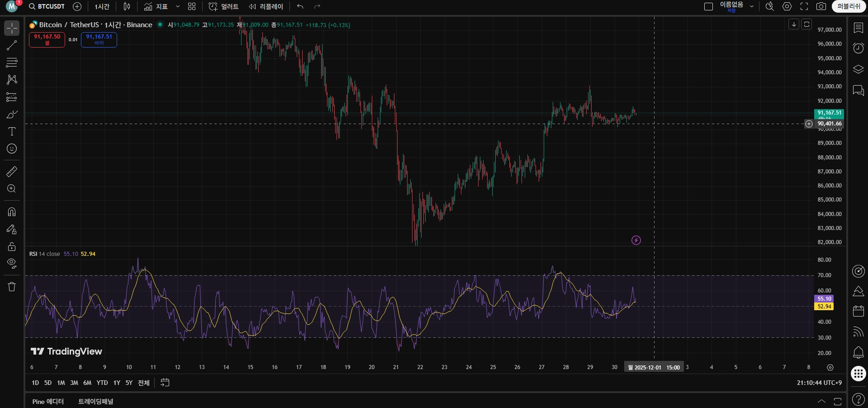
Task: Click the candlestick chart type icon
Action: [127, 6]
